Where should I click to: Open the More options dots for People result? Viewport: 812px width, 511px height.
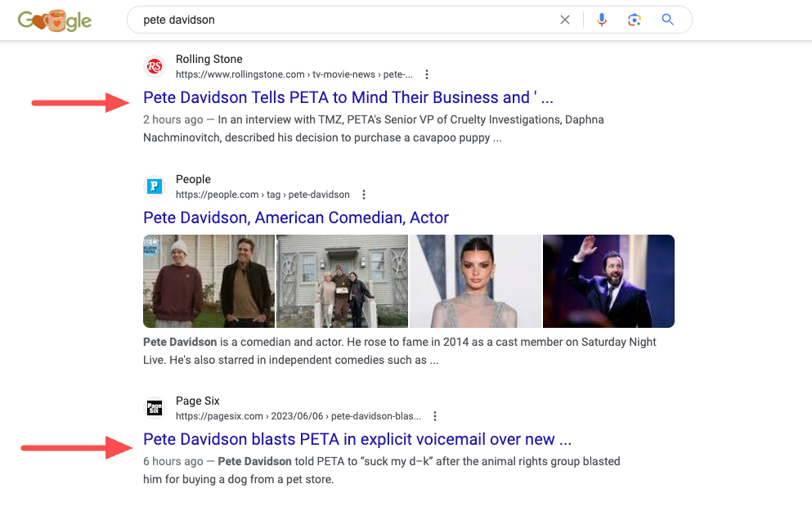[x=364, y=195]
